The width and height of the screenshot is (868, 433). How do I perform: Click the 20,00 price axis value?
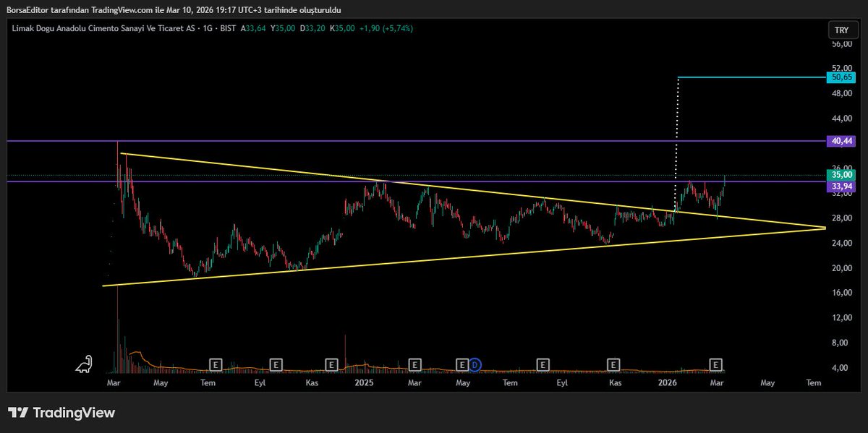pos(841,267)
